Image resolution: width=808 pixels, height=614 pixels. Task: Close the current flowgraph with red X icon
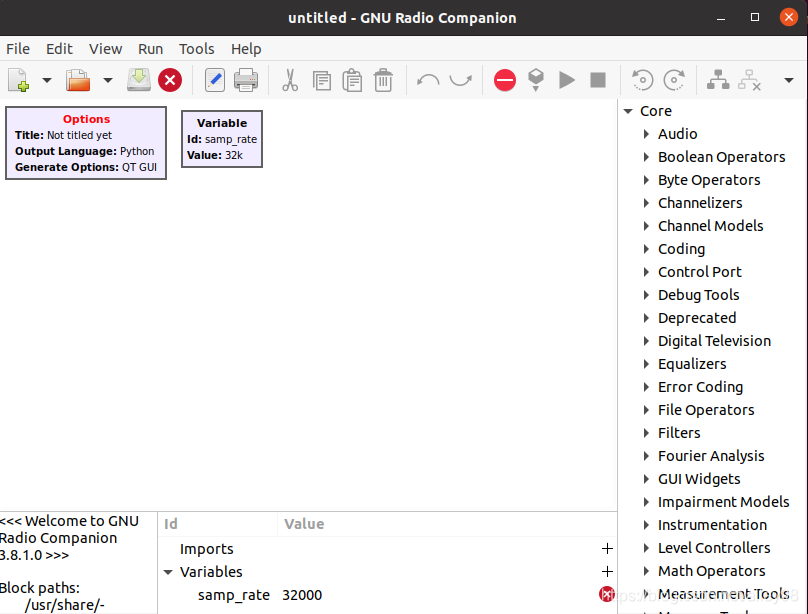pyautogui.click(x=170, y=80)
